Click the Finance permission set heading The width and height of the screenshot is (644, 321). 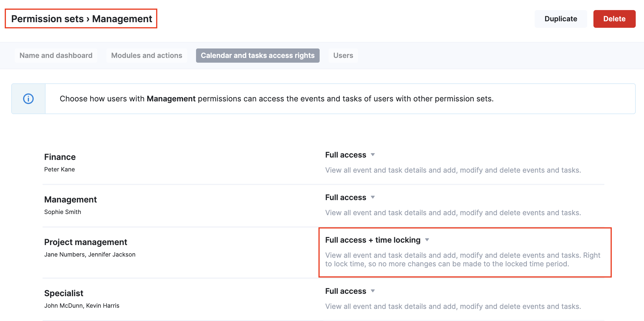point(60,157)
